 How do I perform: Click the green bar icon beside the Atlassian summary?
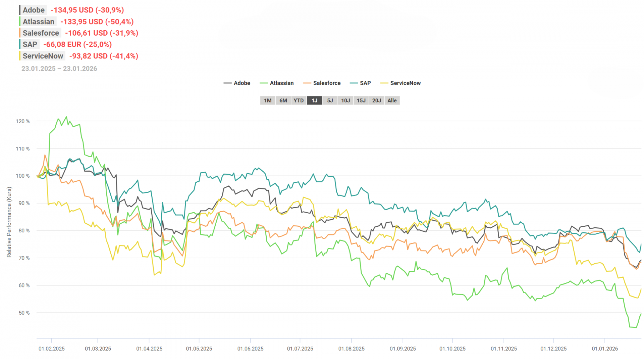tap(19, 21)
